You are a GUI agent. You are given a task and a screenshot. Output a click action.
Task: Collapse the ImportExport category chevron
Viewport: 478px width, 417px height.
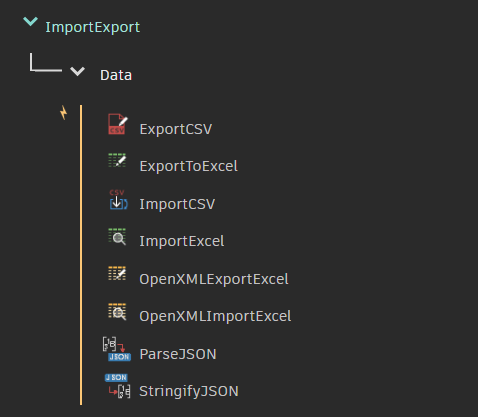click(30, 22)
